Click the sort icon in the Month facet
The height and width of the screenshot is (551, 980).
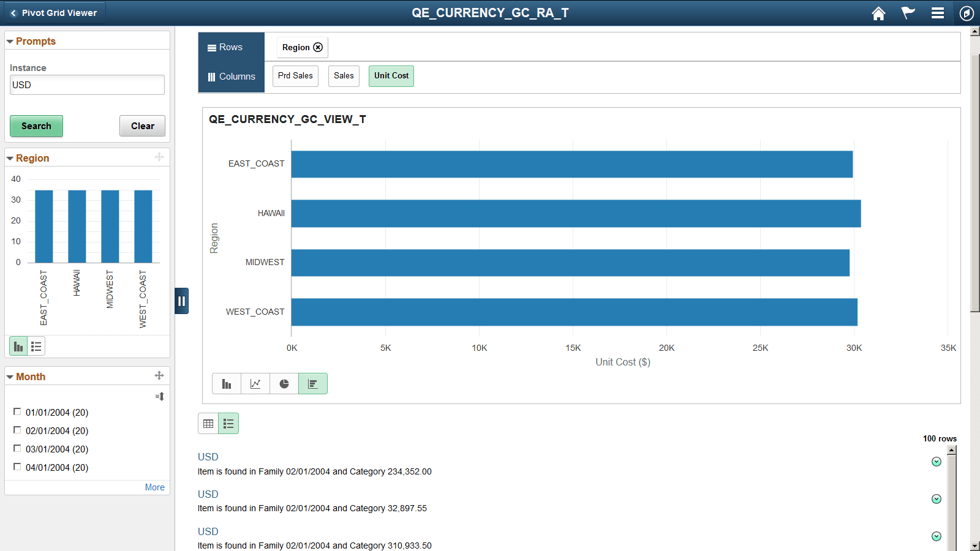tap(159, 396)
